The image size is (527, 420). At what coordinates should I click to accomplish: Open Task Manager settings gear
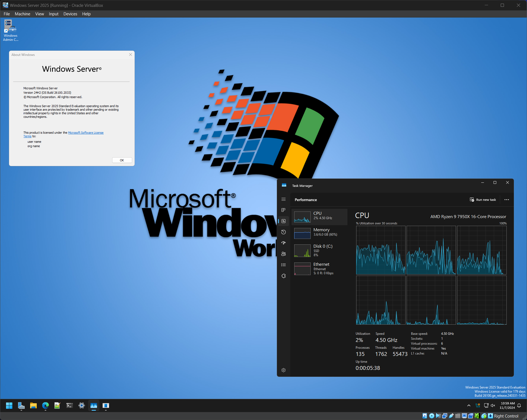coord(284,370)
